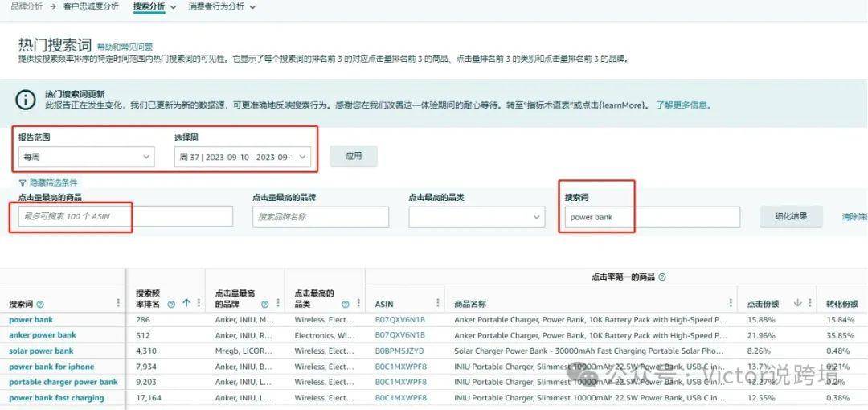Open three-dot column menu for 点击最高的品类

(358, 303)
